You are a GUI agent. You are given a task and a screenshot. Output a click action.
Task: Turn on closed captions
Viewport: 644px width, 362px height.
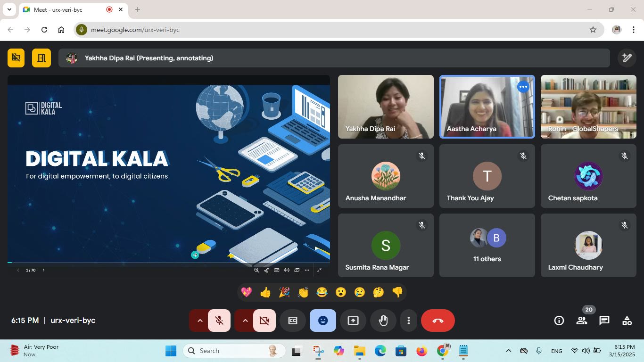292,321
